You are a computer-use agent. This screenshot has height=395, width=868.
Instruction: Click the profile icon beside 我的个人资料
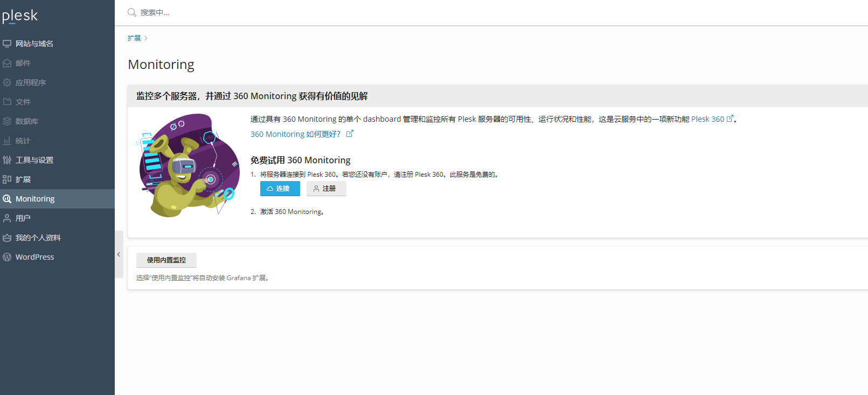(x=7, y=238)
